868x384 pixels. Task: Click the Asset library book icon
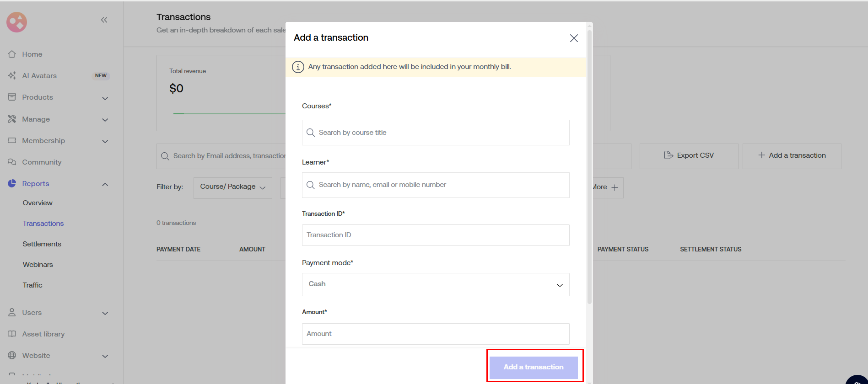[x=12, y=334]
